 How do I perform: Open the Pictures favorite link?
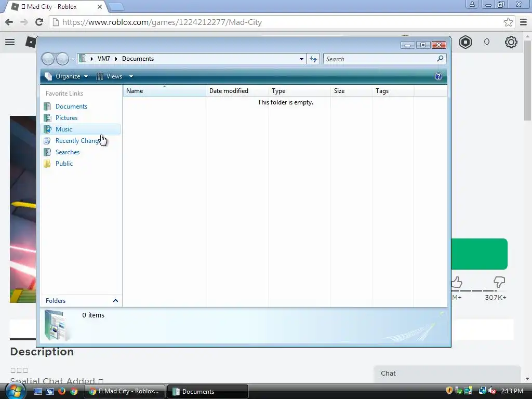[66, 118]
